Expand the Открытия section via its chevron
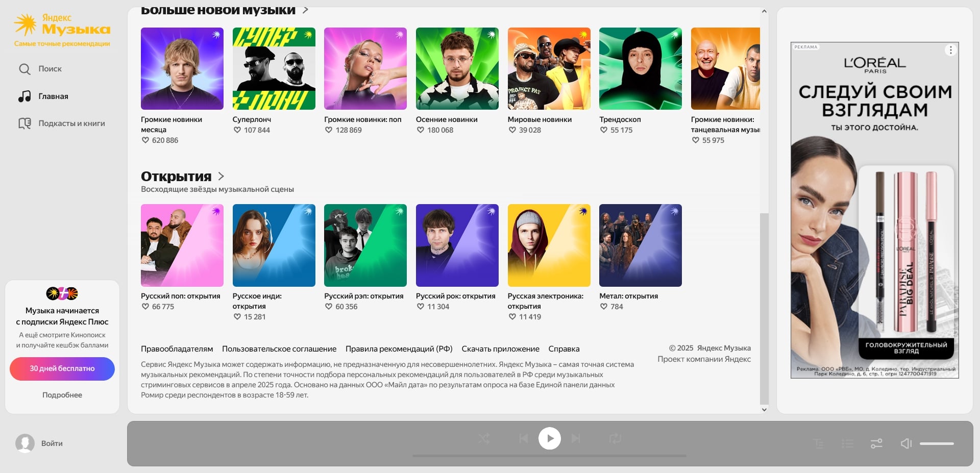Image resolution: width=980 pixels, height=473 pixels. [x=222, y=176]
